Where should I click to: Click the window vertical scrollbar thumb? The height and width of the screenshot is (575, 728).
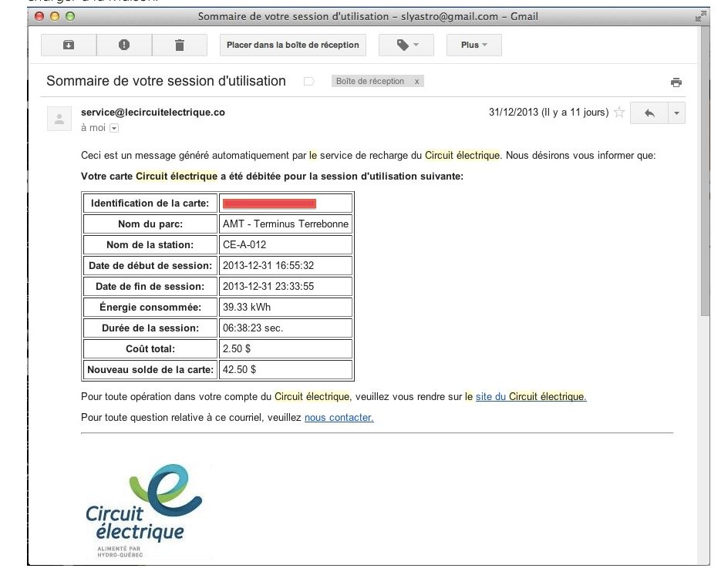coord(705,172)
